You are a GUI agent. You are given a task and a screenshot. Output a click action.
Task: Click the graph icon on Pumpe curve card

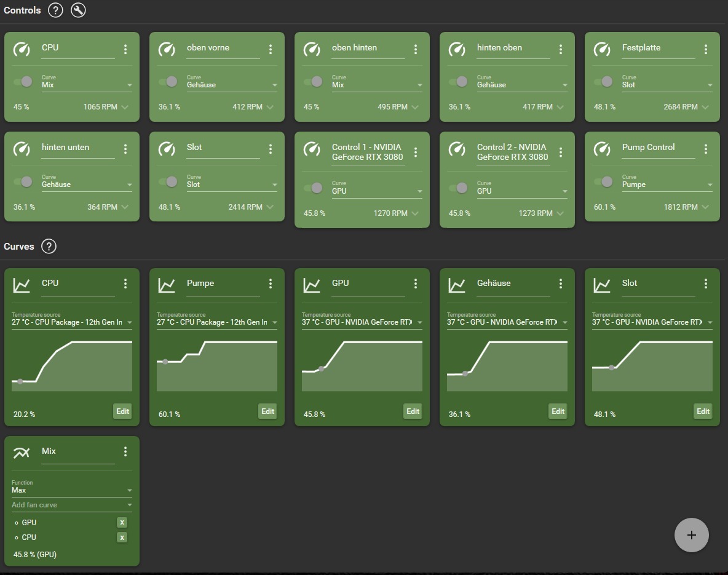[x=167, y=285]
